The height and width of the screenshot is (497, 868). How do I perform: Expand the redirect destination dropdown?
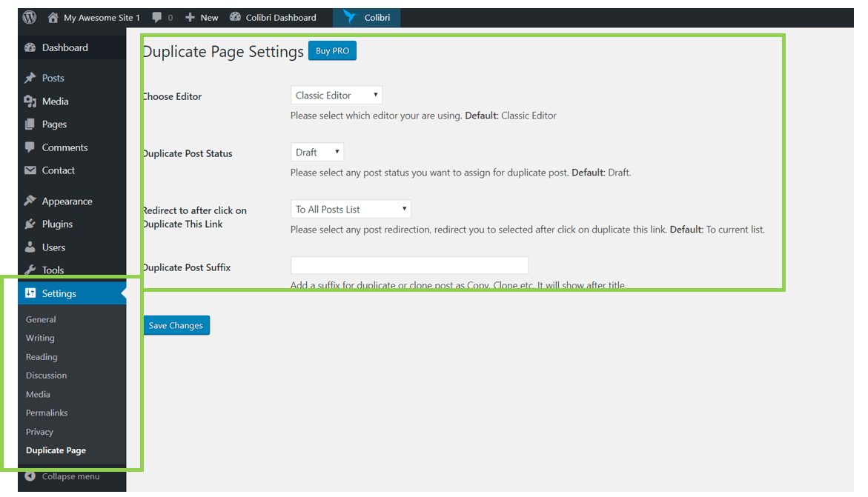pyautogui.click(x=350, y=208)
